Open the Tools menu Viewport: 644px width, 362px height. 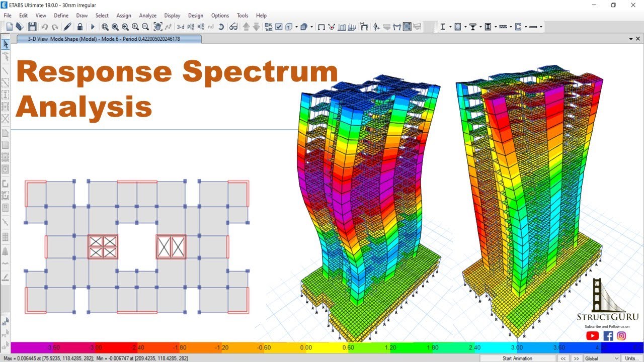point(243,16)
